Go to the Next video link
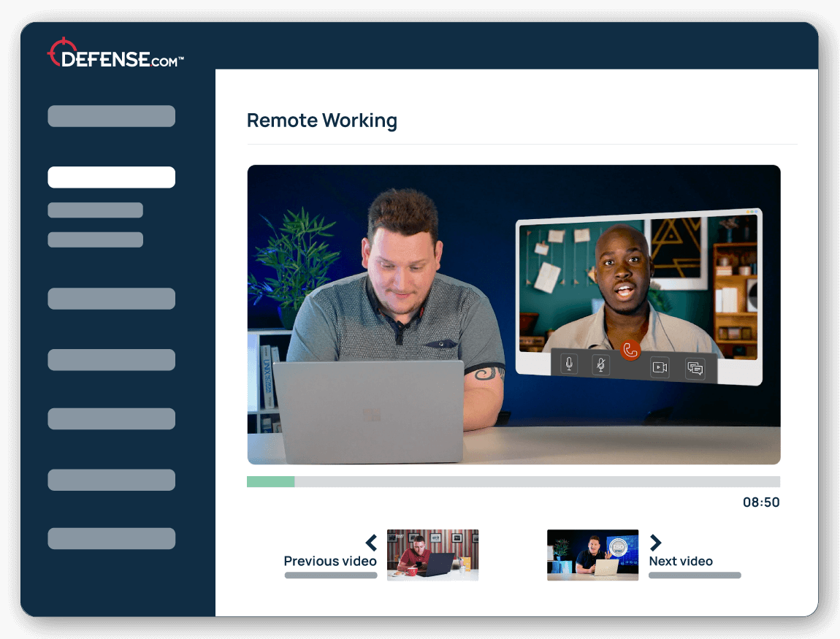Screen dimensions: 840x639 681,561
